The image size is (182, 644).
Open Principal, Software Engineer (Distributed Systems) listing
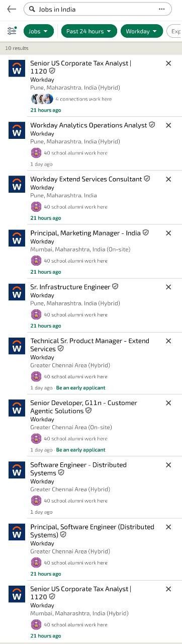click(x=92, y=531)
